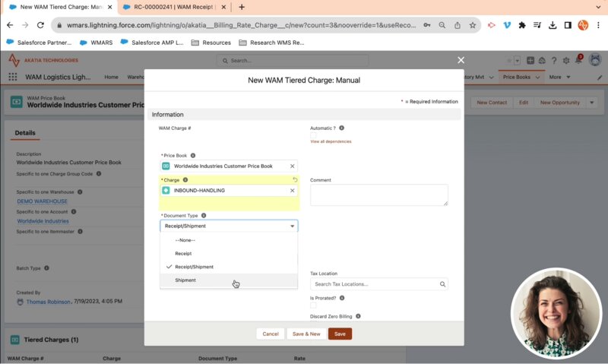Undo the Charge field change
This screenshot has height=364, width=608.
tap(294, 180)
